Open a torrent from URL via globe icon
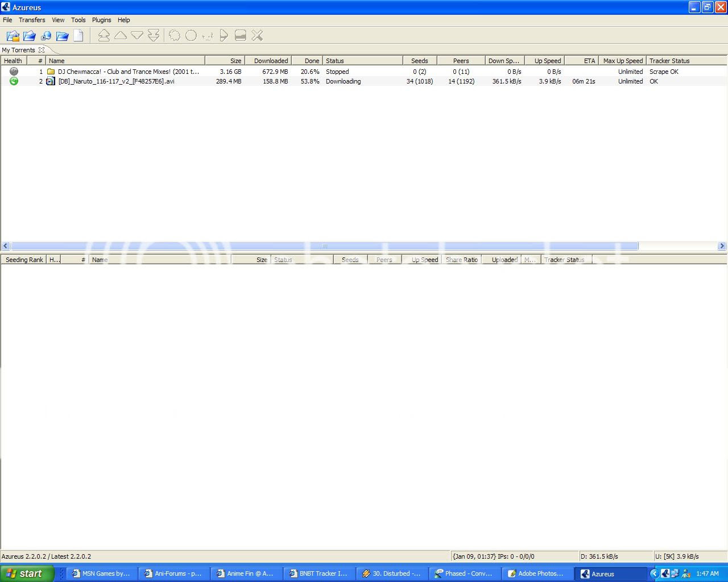728x582 pixels. (x=45, y=36)
